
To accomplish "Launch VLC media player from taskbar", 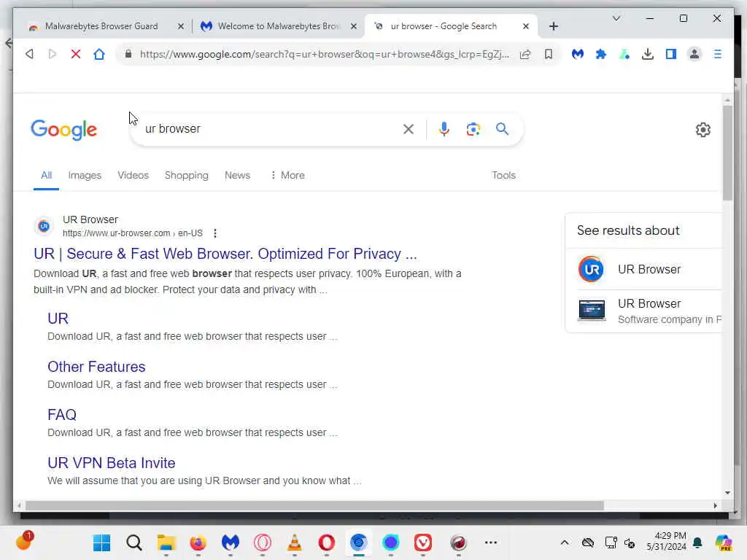I will point(295,542).
